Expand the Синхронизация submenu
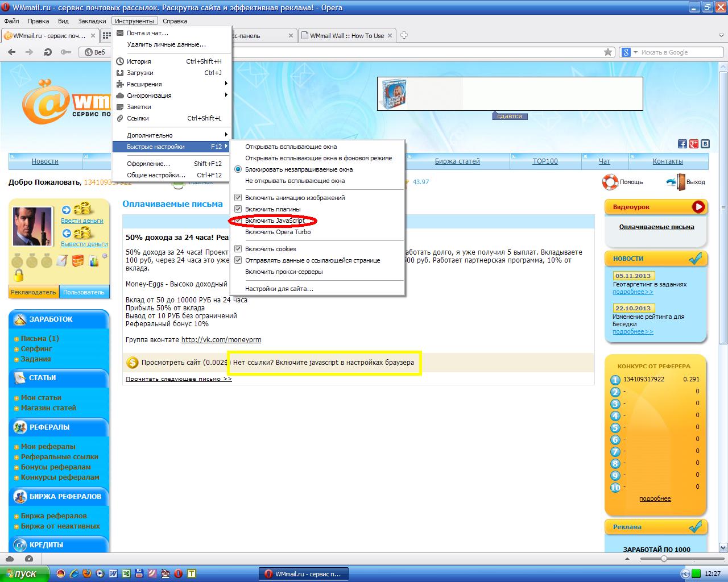 click(172, 95)
